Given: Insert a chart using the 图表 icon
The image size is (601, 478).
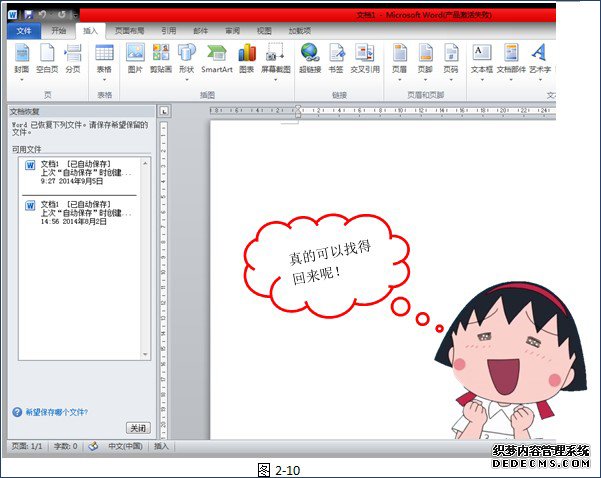Looking at the screenshot, I should coord(246,58).
